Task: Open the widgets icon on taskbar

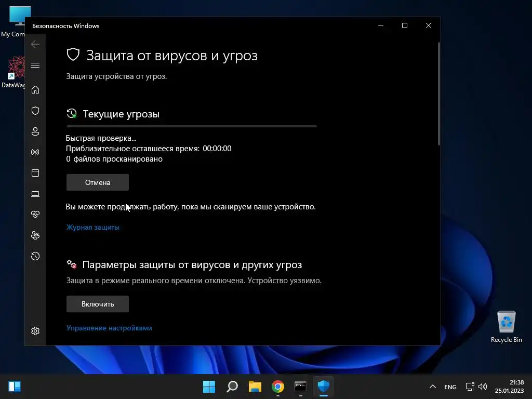Action: click(15, 387)
